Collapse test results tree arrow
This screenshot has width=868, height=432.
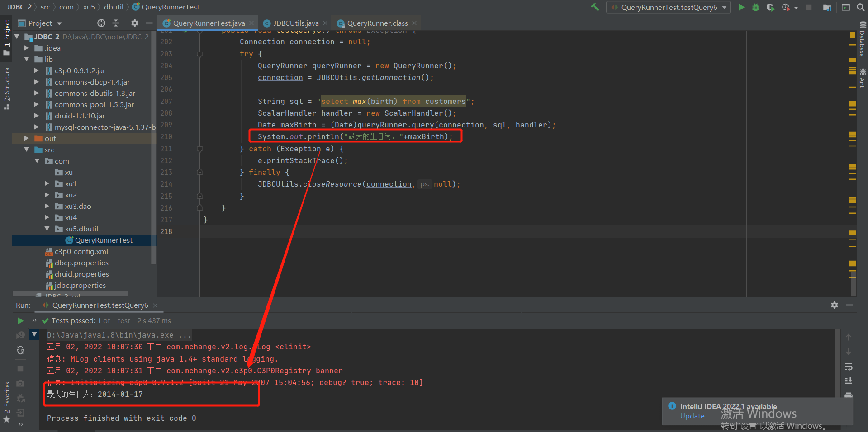(34, 334)
